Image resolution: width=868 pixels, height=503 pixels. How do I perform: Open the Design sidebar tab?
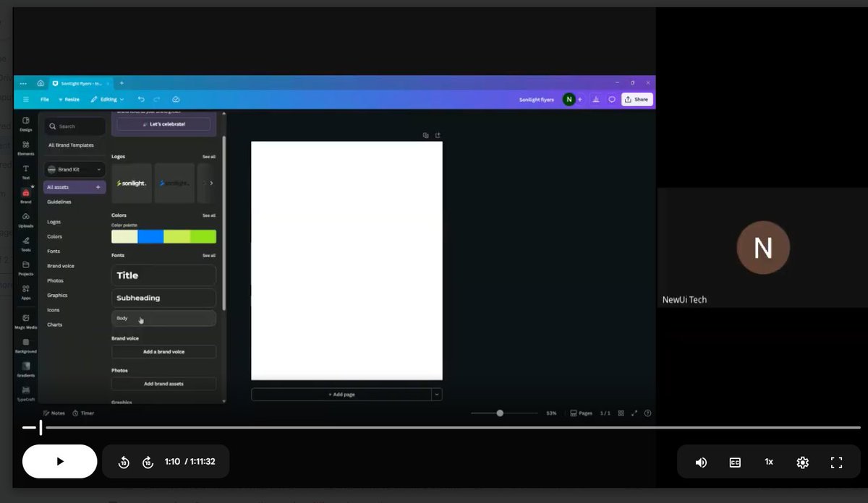tap(26, 124)
